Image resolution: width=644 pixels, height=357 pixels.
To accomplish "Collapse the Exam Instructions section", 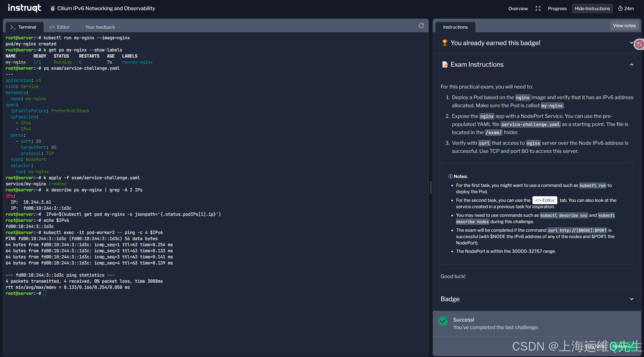I will [631, 65].
